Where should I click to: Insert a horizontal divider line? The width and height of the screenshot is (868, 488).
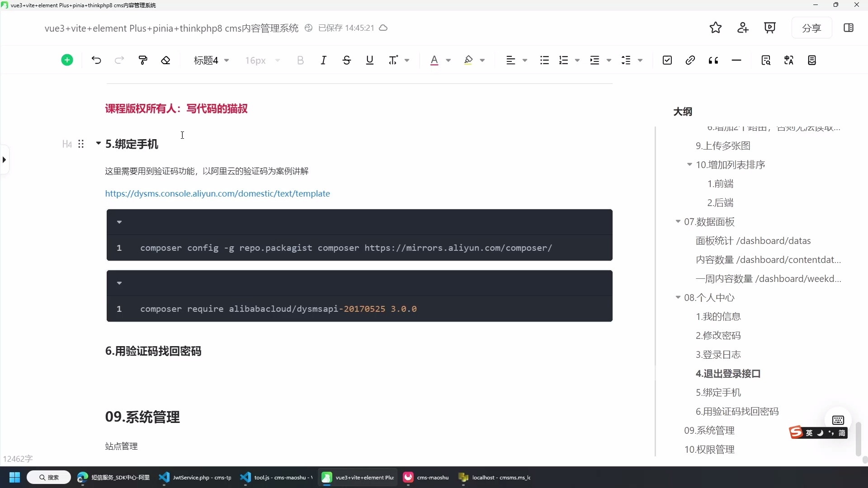pyautogui.click(x=736, y=60)
